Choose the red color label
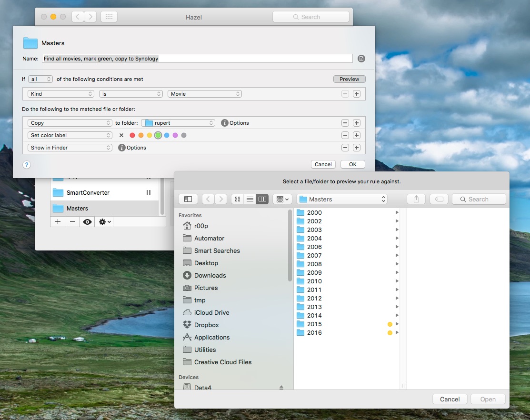This screenshot has height=420, width=530. [x=132, y=135]
